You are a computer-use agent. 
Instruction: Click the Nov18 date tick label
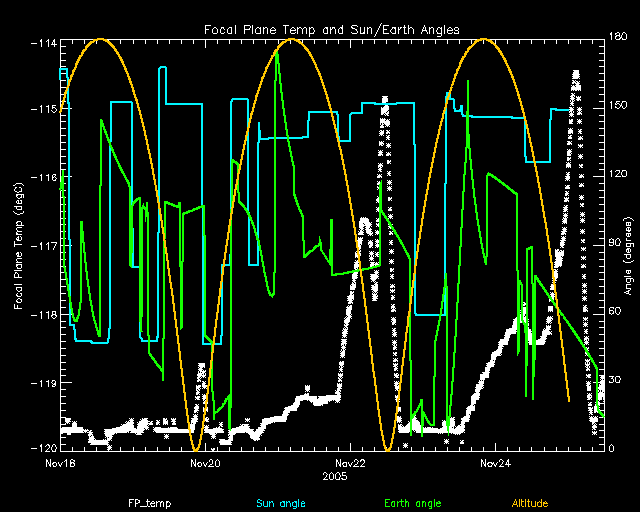[60, 463]
